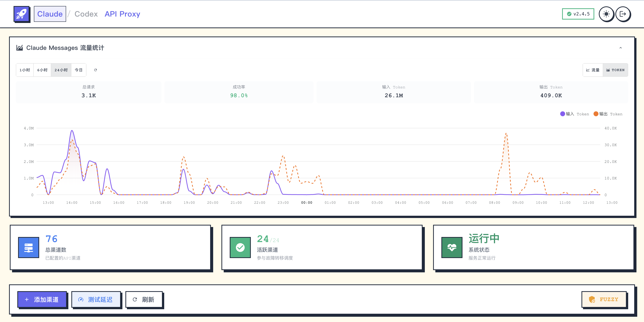Click the heartbeat system status icon
The image size is (644, 322).
(x=452, y=247)
